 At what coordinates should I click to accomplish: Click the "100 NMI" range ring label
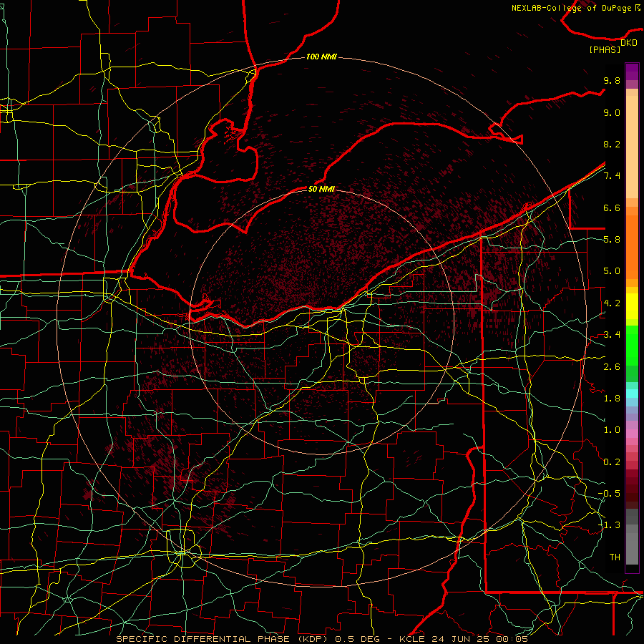point(321,57)
